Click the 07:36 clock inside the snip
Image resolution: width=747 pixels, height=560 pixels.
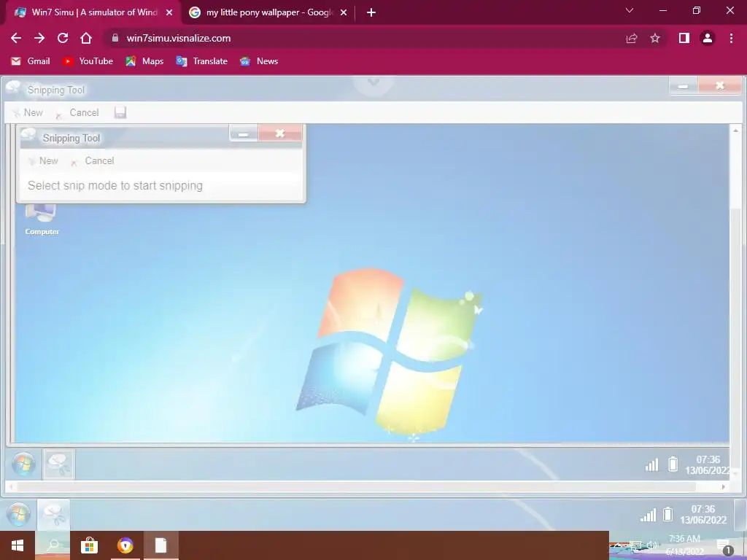click(708, 464)
